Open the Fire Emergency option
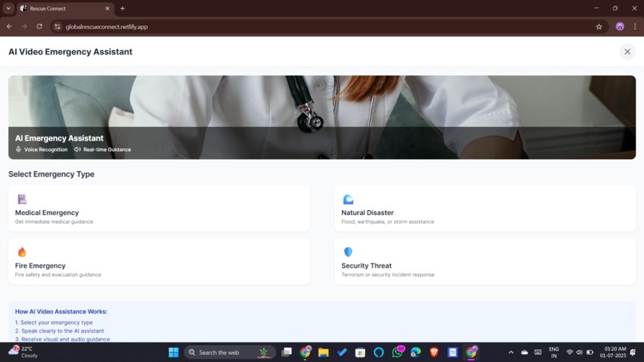Viewport: 644px width, 362px height. tap(159, 261)
